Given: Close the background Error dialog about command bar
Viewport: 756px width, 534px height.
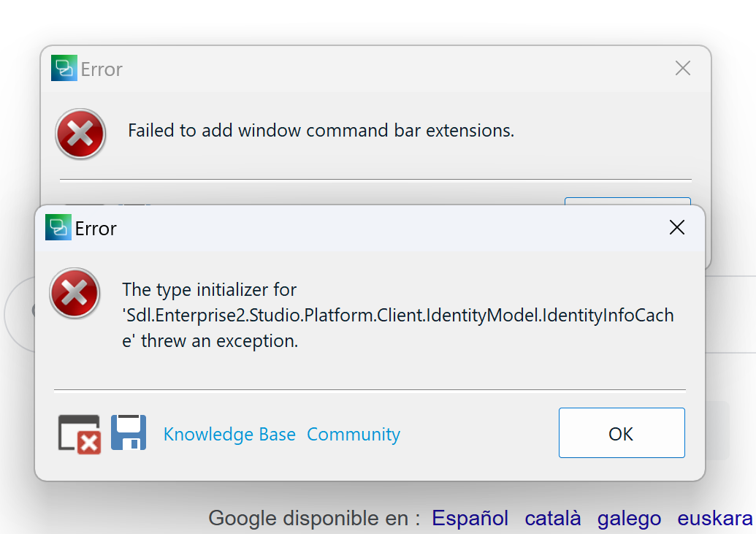Looking at the screenshot, I should 683,68.
